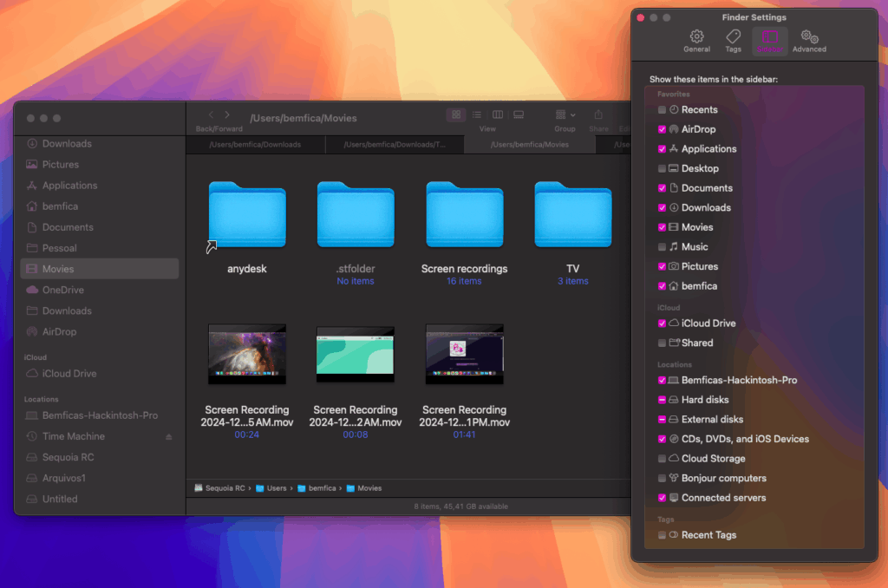Select the 01:41 screen recording thumbnail
This screenshot has width=888, height=588.
click(x=464, y=355)
